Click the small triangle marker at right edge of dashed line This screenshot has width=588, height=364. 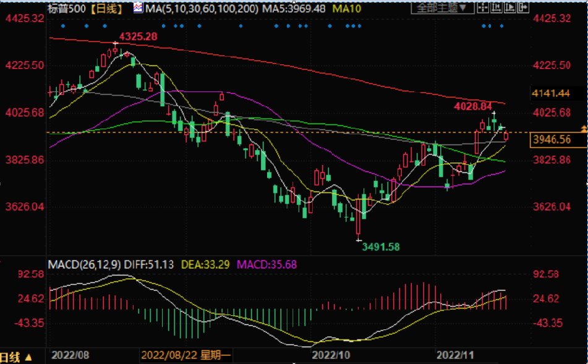point(584,128)
